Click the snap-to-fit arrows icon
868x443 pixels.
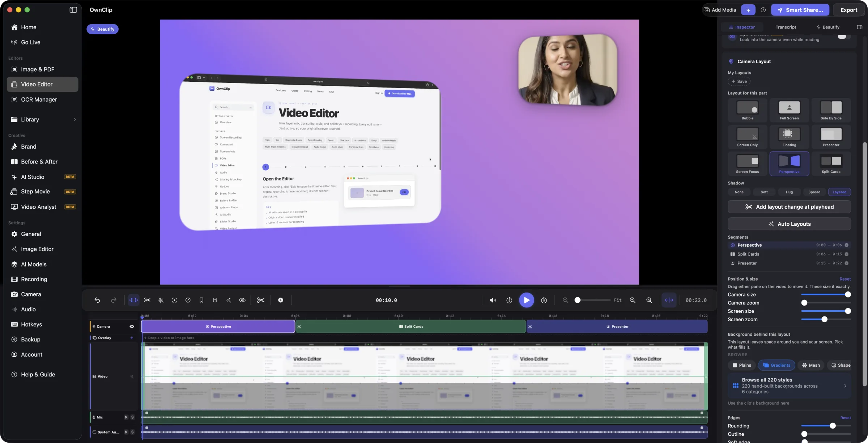point(669,300)
